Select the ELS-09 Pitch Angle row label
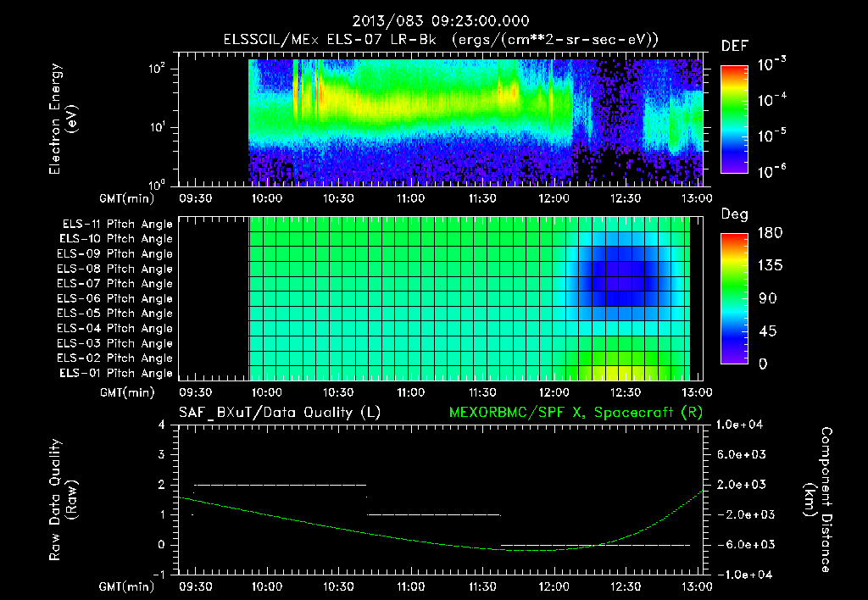This screenshot has height=600, width=868. pos(114,254)
